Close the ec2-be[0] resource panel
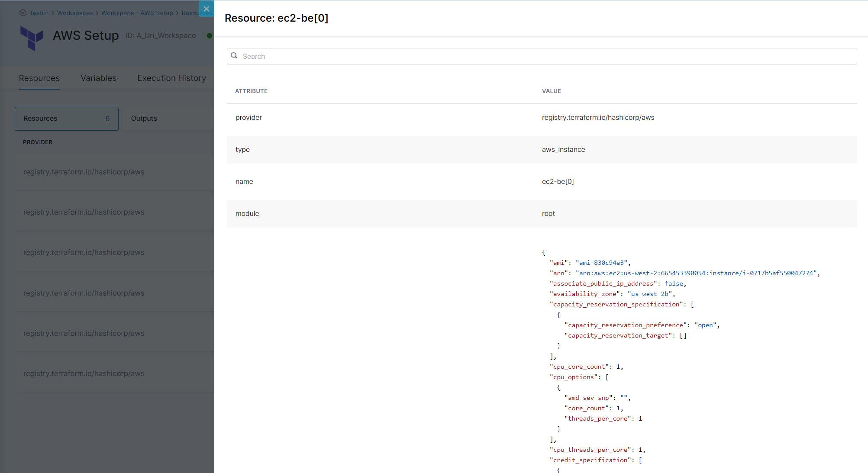The width and height of the screenshot is (868, 473). tap(207, 9)
